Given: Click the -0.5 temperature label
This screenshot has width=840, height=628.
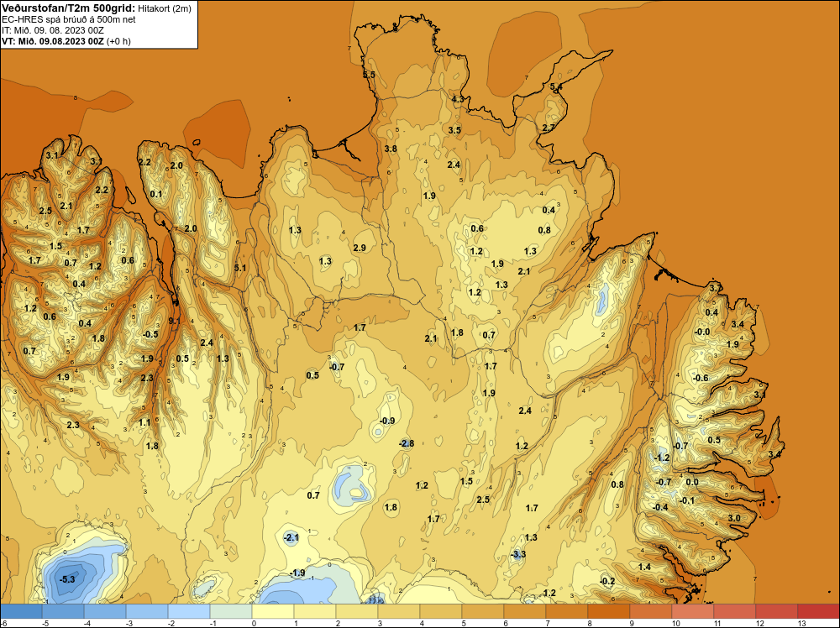Looking at the screenshot, I should (150, 334).
